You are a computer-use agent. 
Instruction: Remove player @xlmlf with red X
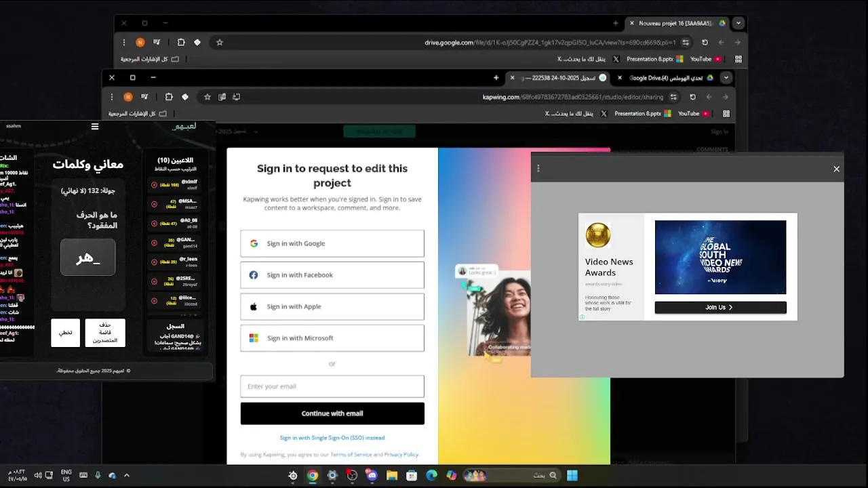pos(154,184)
